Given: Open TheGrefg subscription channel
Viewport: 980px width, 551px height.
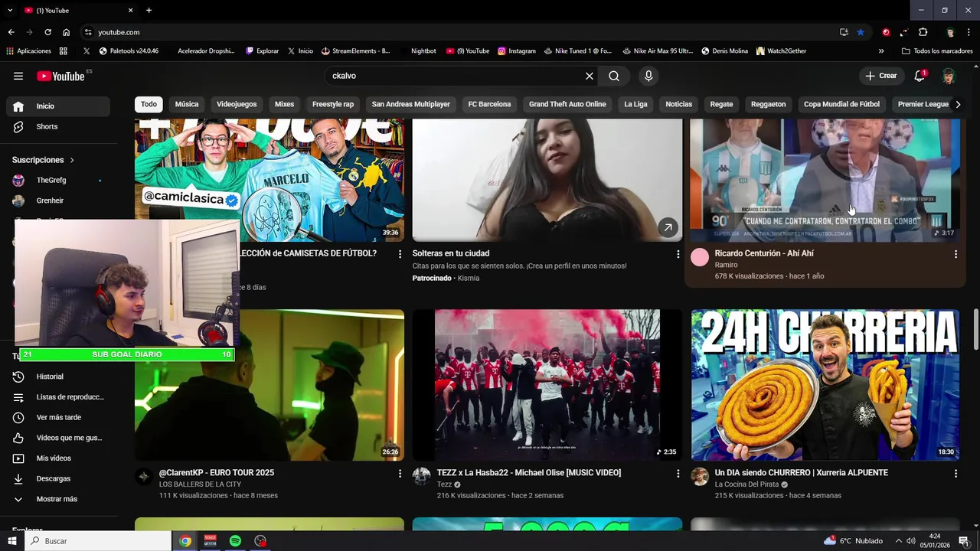Looking at the screenshot, I should tap(58, 181).
